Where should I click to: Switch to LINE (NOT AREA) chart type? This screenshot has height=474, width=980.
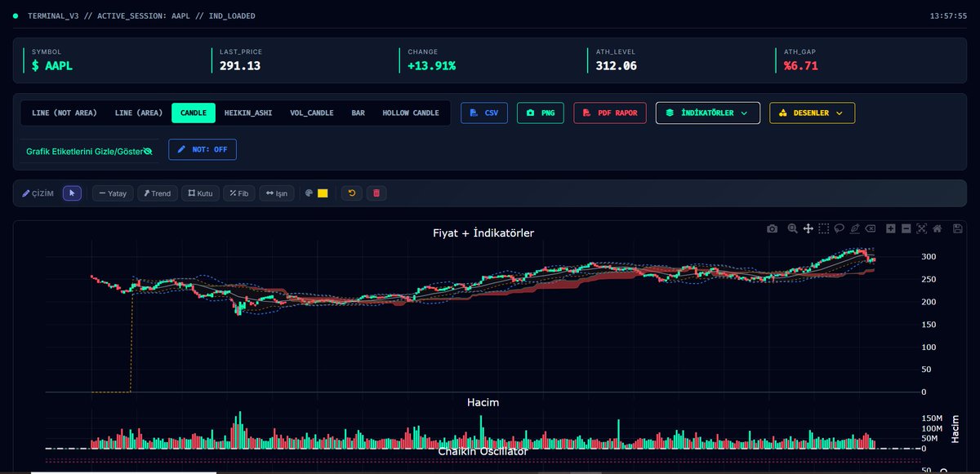(x=65, y=113)
